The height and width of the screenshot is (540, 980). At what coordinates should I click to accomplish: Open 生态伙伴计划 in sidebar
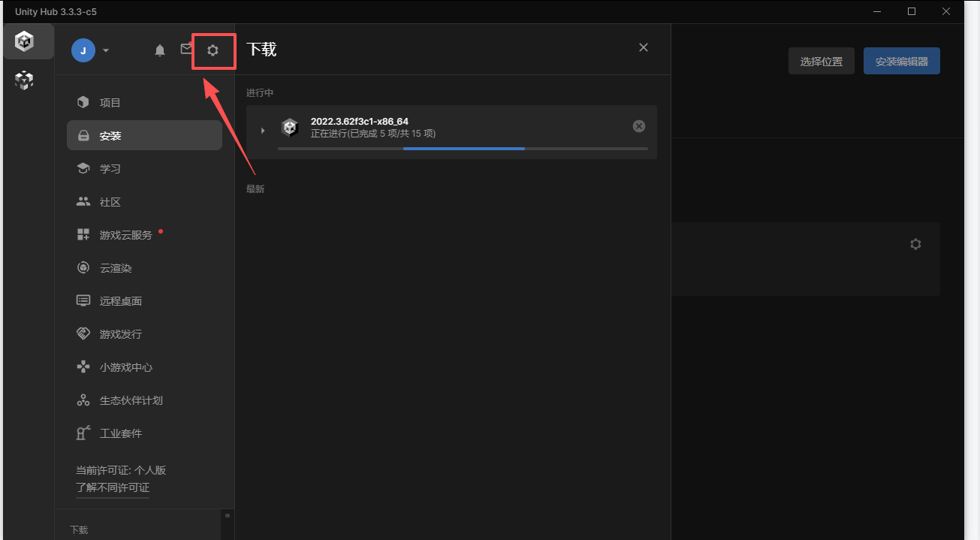click(144, 400)
